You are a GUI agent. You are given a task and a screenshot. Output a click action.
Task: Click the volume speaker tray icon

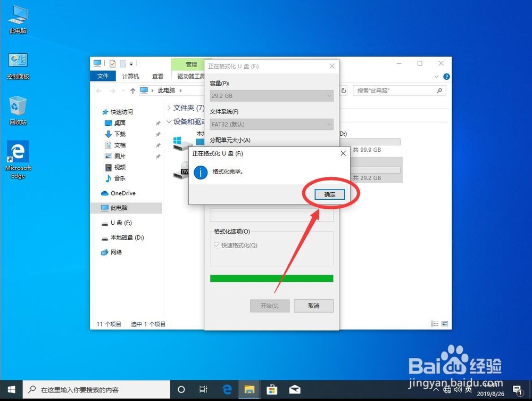(458, 389)
